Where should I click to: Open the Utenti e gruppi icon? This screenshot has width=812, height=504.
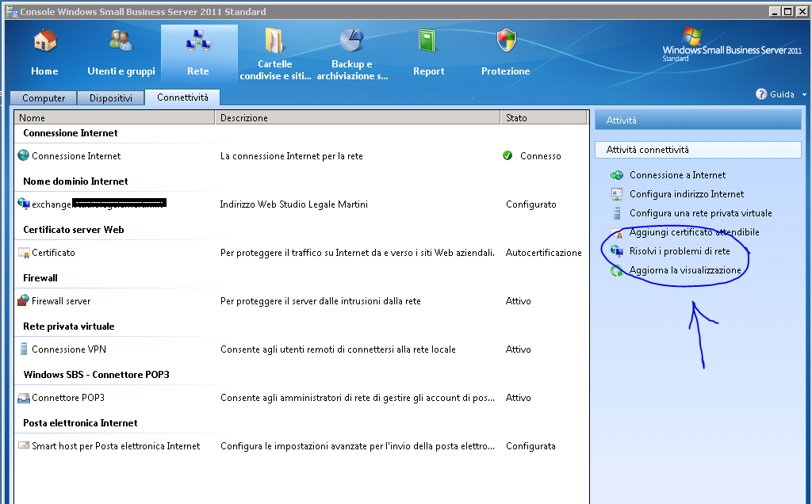(121, 41)
